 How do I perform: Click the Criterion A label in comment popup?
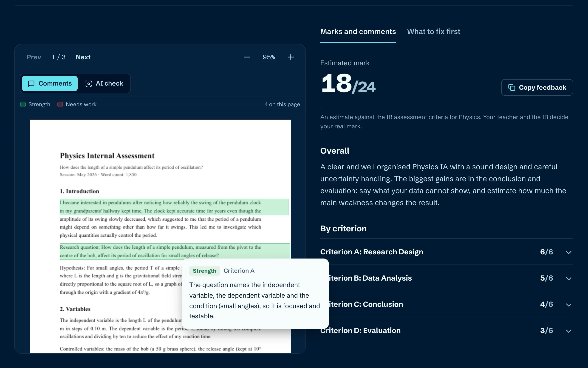239,271
